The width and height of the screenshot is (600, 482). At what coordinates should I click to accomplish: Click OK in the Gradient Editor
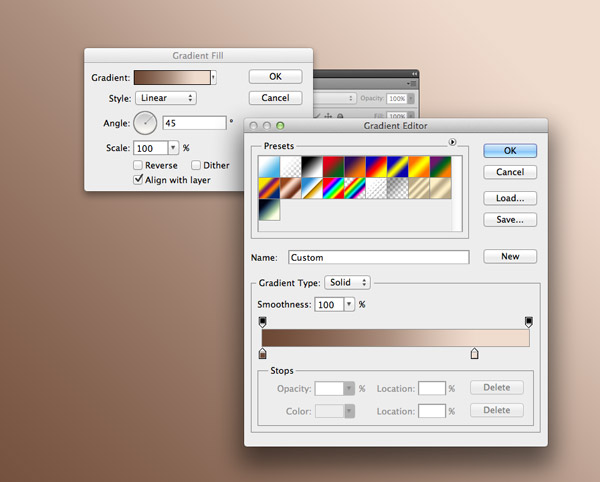(x=510, y=150)
